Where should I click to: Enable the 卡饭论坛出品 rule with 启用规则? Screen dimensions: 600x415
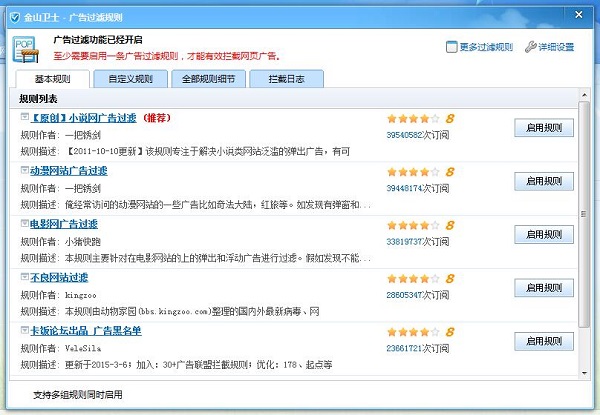point(544,341)
